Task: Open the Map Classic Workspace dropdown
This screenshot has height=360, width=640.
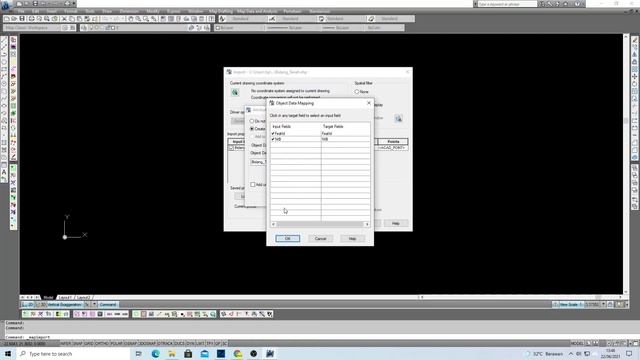Action: [x=32, y=28]
